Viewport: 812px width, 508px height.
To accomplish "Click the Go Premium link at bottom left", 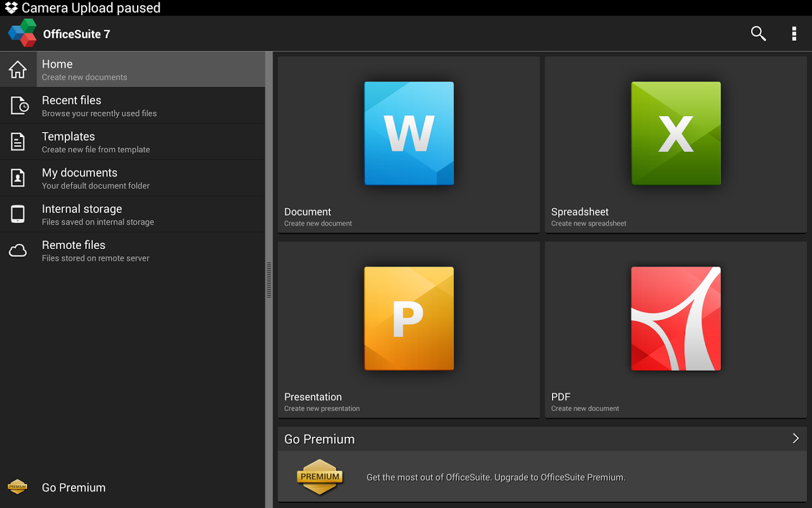I will click(73, 487).
